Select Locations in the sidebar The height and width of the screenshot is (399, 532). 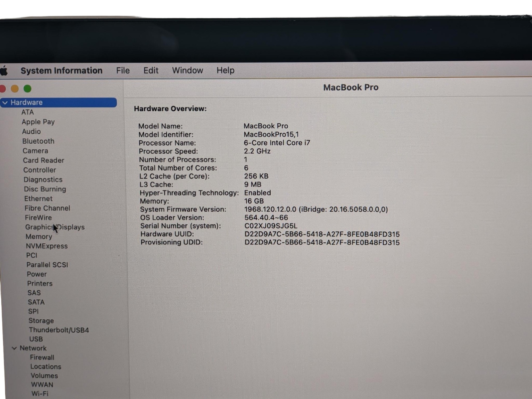tap(46, 366)
